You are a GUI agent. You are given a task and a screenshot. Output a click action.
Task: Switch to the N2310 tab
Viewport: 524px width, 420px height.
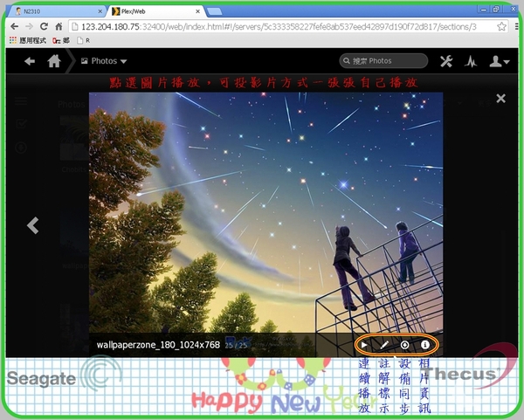coord(57,11)
